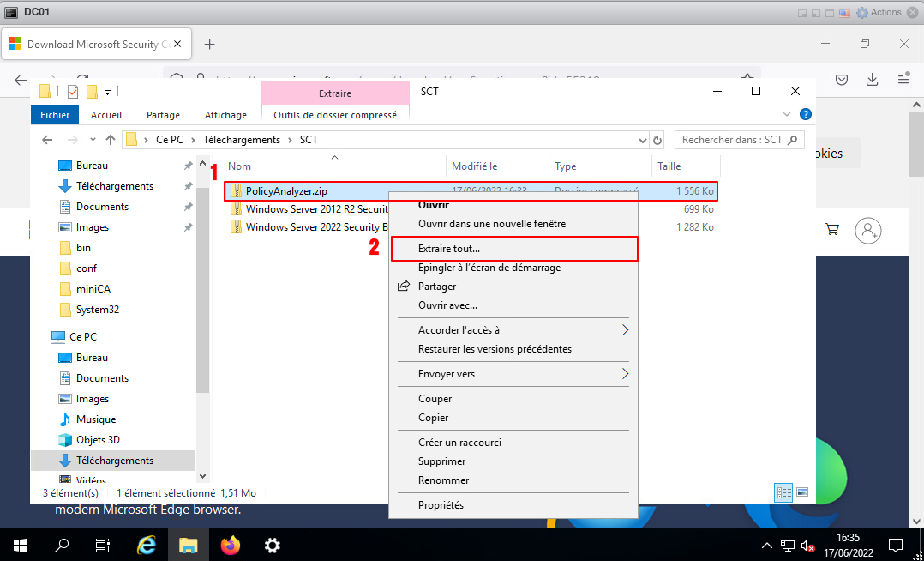Screen dimensions: 924x561
Task: Expand the 'Envoyer vers' submenu
Action: [625, 374]
